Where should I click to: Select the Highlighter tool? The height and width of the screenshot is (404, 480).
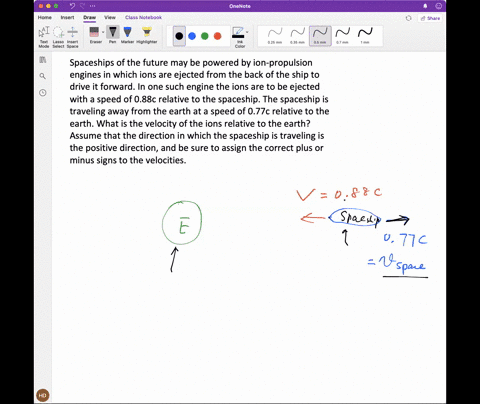pyautogui.click(x=147, y=35)
